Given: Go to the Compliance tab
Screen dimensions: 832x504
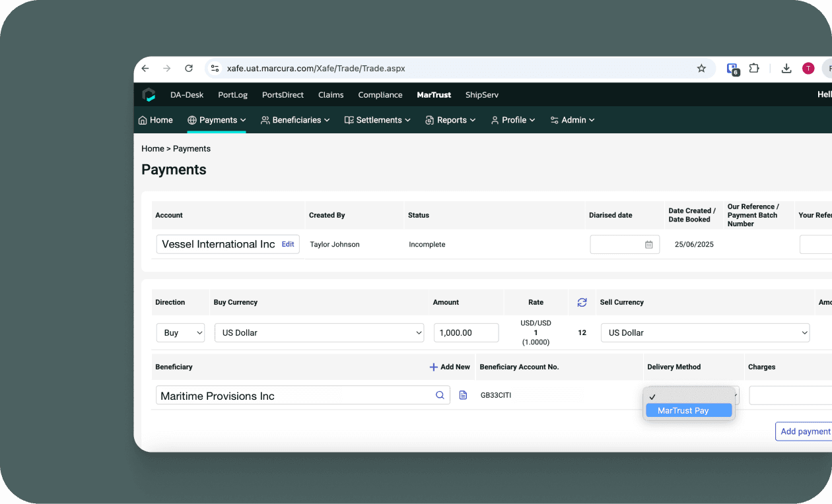Looking at the screenshot, I should (380, 95).
